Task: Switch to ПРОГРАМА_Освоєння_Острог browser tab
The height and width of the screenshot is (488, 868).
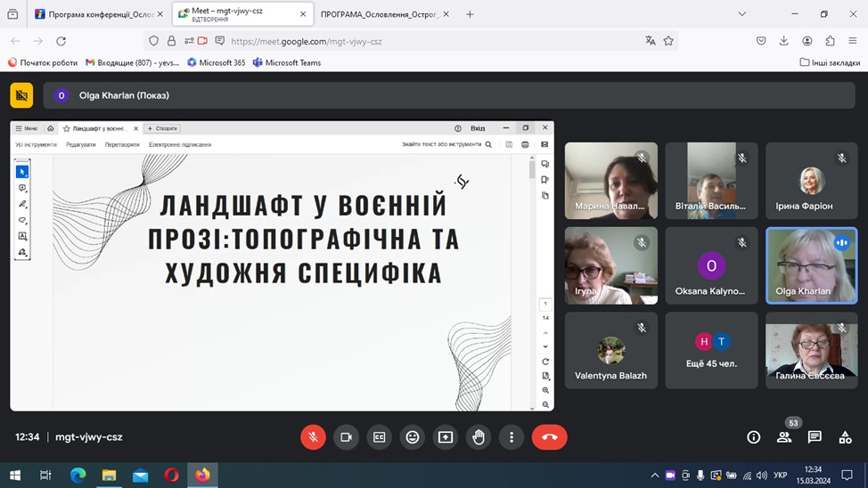Action: [x=380, y=14]
